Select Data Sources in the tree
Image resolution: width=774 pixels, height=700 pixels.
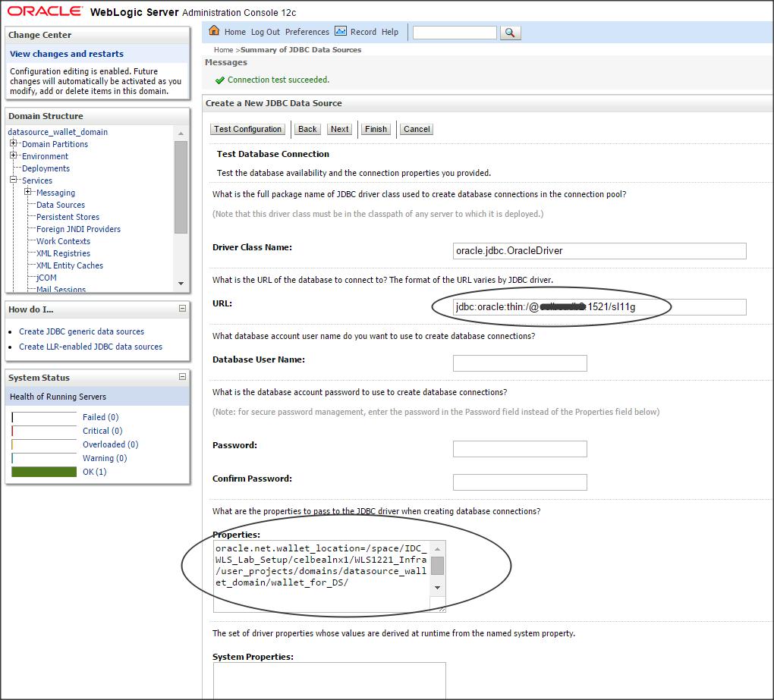tap(61, 205)
